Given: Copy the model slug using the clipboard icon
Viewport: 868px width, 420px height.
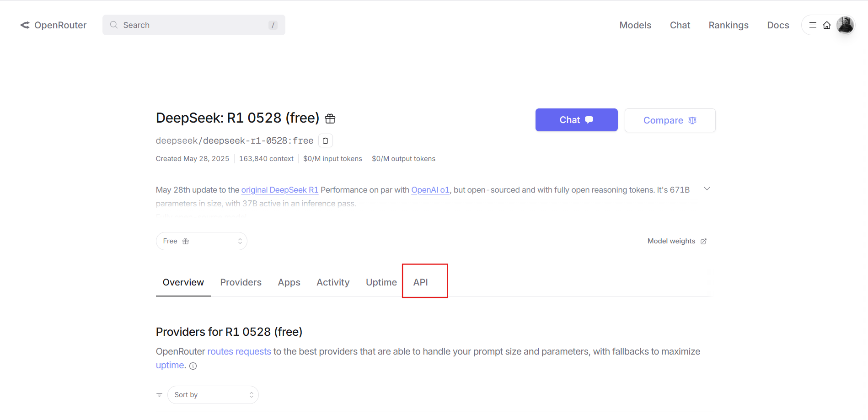Looking at the screenshot, I should pyautogui.click(x=325, y=140).
